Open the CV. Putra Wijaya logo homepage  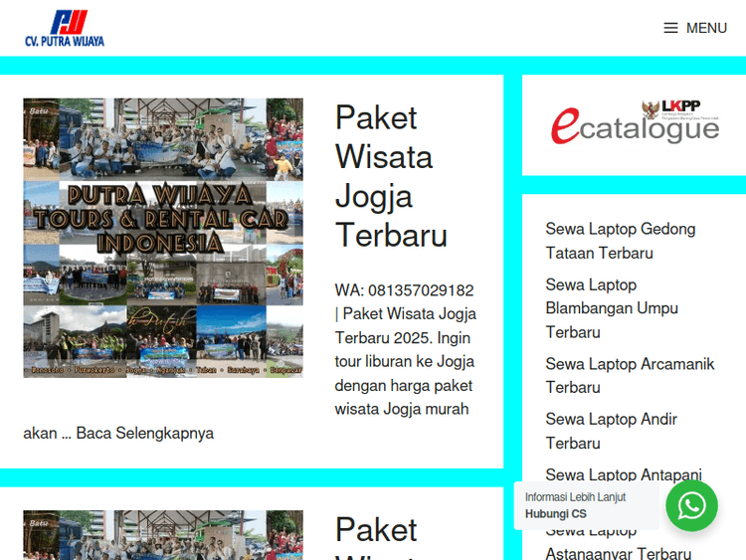coord(65,28)
